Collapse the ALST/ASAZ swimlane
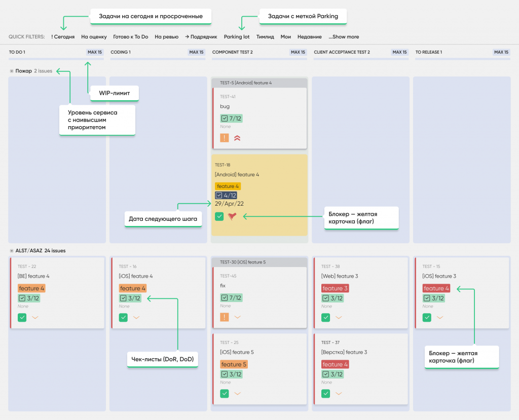Screen dimensions: 519x420 [x=12, y=251]
